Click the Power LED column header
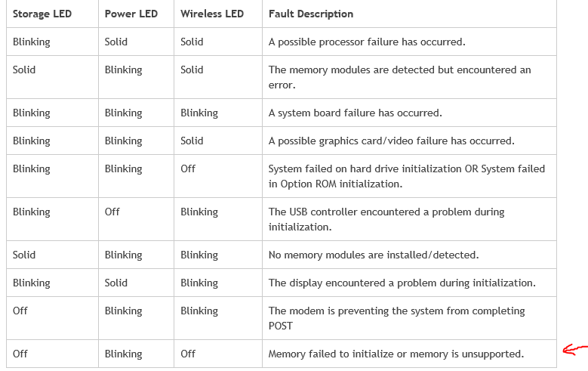Viewport: 588px width, 371px height. 131,14
